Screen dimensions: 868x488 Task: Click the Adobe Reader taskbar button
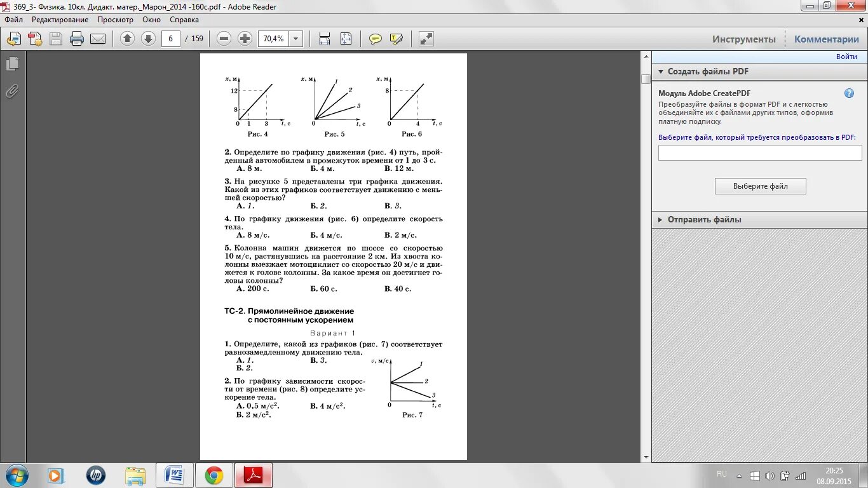(x=254, y=475)
